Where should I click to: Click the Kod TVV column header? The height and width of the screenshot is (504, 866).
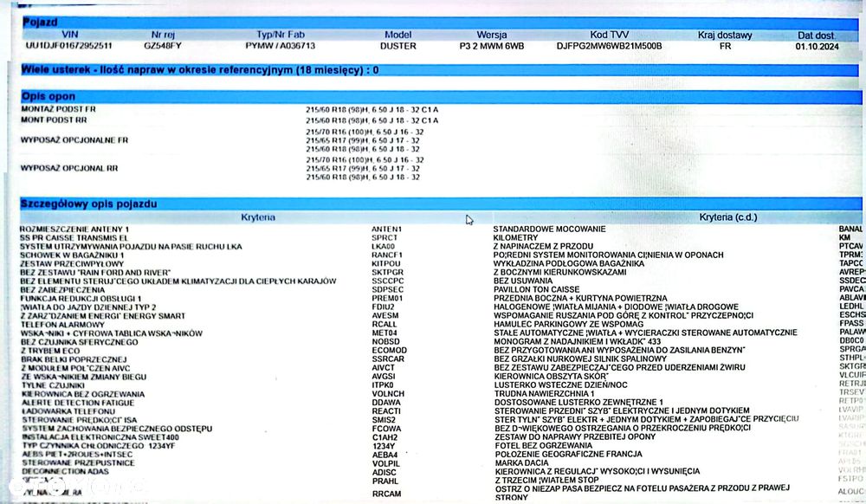(609, 35)
